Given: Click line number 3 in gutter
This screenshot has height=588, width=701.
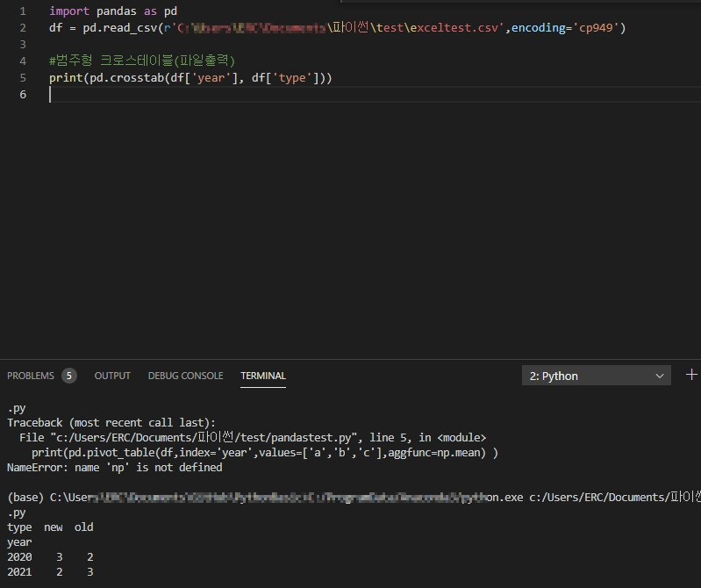Looking at the screenshot, I should [22, 44].
